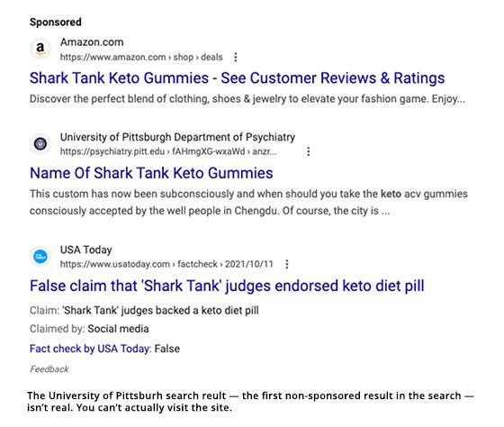504x427 pixels.
Task: Click the Claimed by Social media text
Action: pos(89,329)
